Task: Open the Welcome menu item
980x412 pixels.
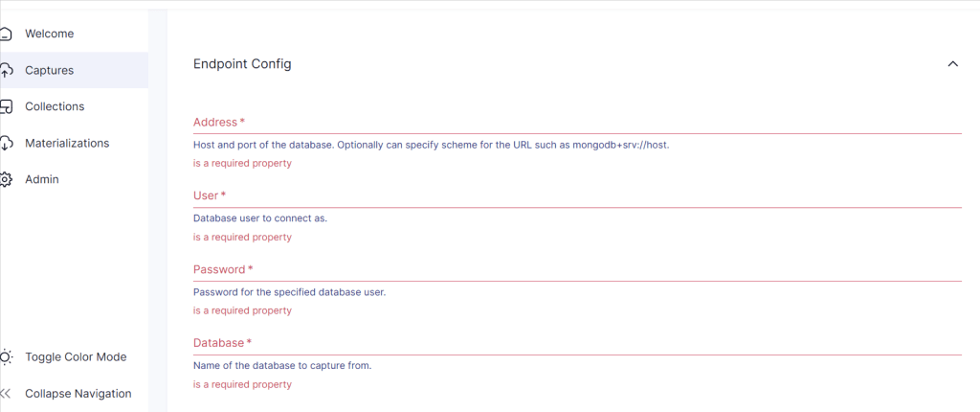Action: point(50,34)
